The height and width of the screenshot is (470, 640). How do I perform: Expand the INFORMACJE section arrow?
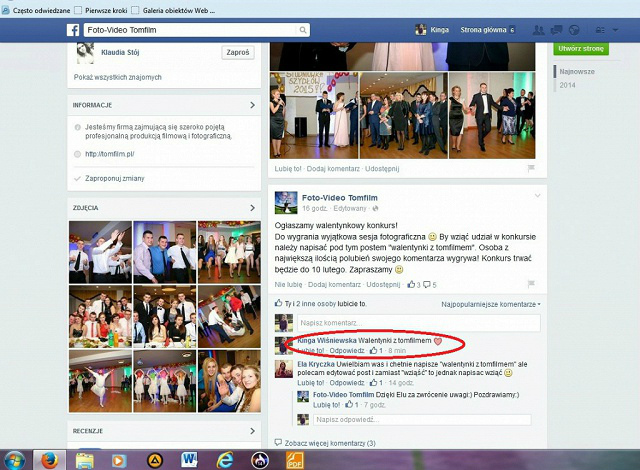(252, 105)
